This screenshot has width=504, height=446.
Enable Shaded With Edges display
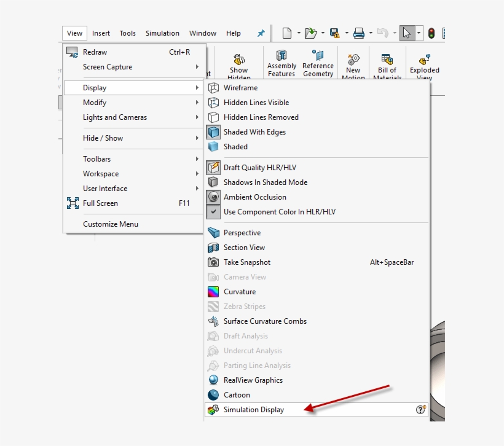click(254, 132)
